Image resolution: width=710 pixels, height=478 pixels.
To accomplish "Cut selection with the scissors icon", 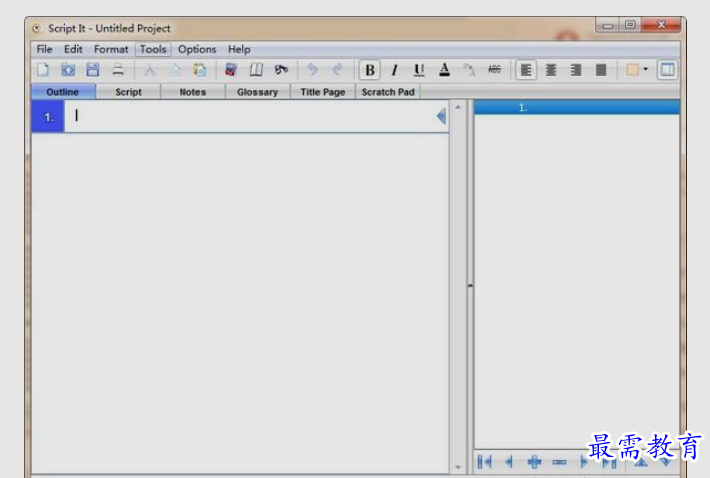I will [x=150, y=70].
